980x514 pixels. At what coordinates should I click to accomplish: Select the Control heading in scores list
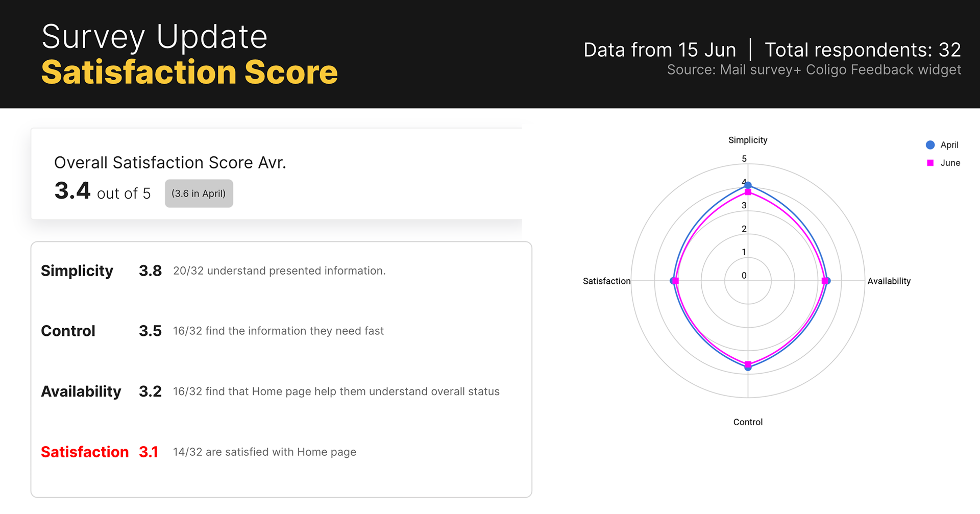(x=68, y=331)
